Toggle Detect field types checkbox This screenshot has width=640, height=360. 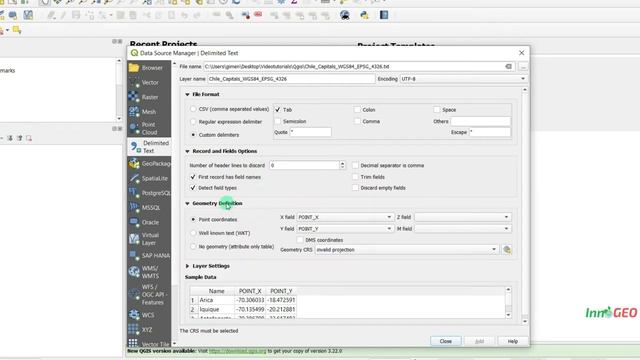click(x=193, y=188)
